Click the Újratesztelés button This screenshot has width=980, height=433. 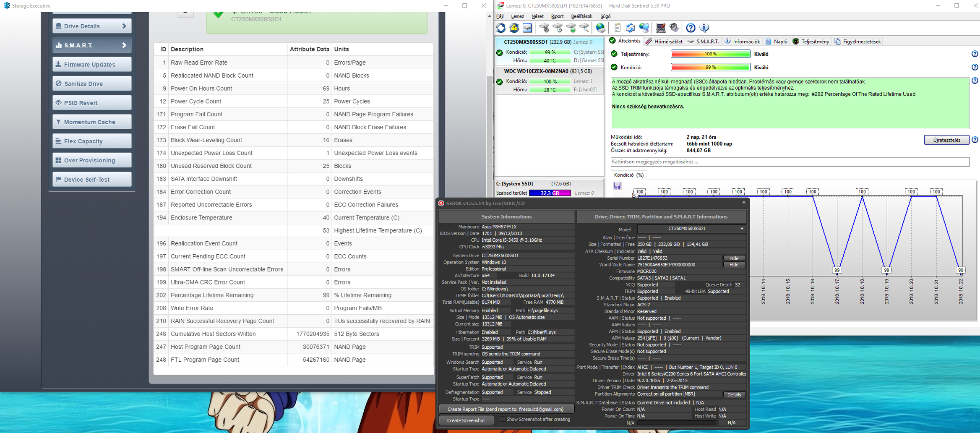pyautogui.click(x=946, y=140)
